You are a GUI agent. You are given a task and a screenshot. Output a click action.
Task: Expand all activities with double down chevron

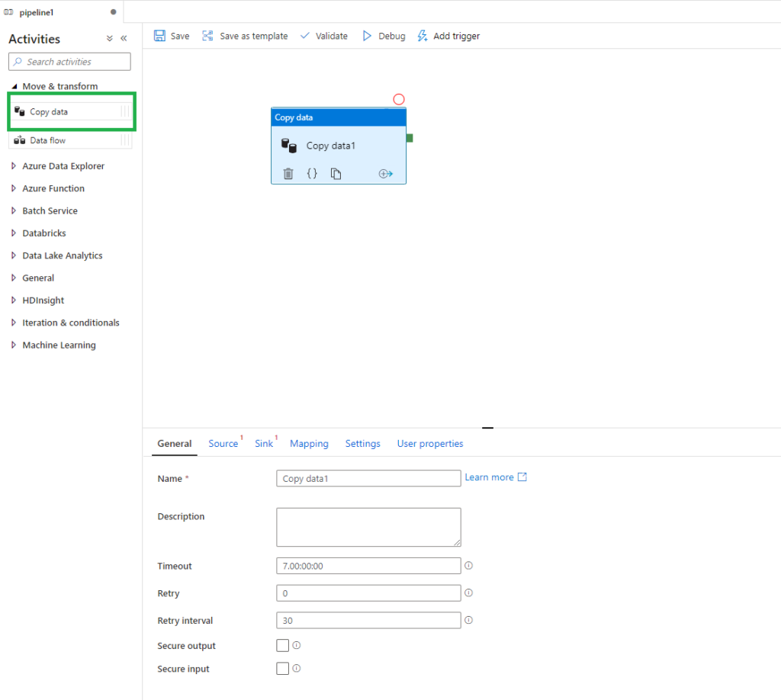[109, 38]
